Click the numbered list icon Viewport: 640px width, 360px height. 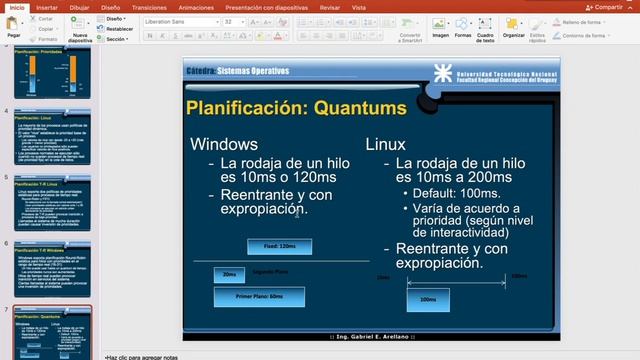coord(320,22)
